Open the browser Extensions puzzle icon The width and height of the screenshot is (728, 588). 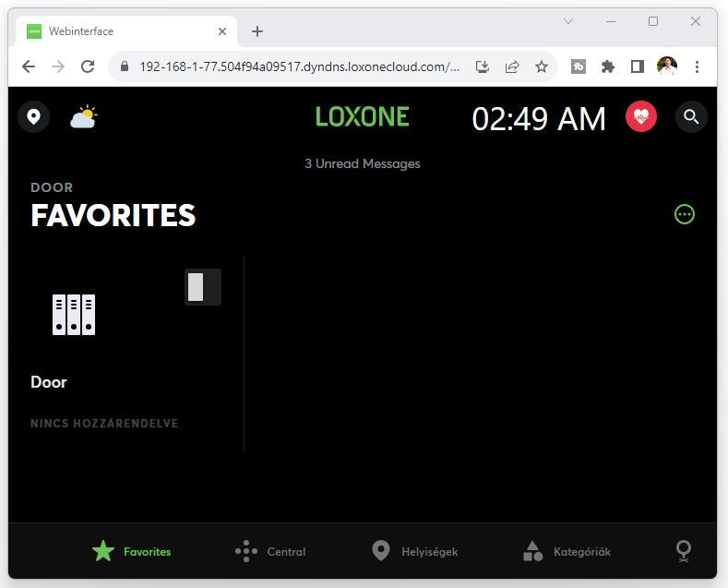click(x=607, y=66)
